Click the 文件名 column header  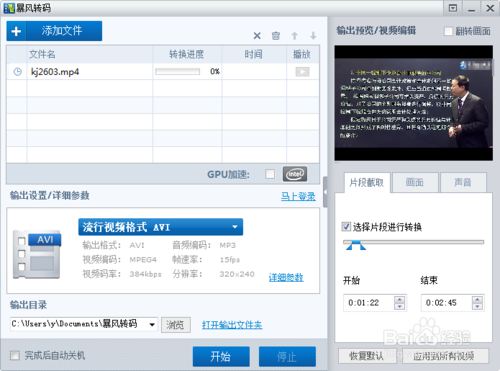point(90,54)
